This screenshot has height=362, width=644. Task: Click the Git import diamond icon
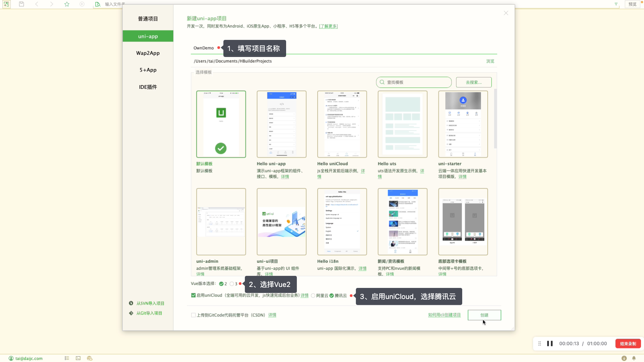tap(131, 313)
